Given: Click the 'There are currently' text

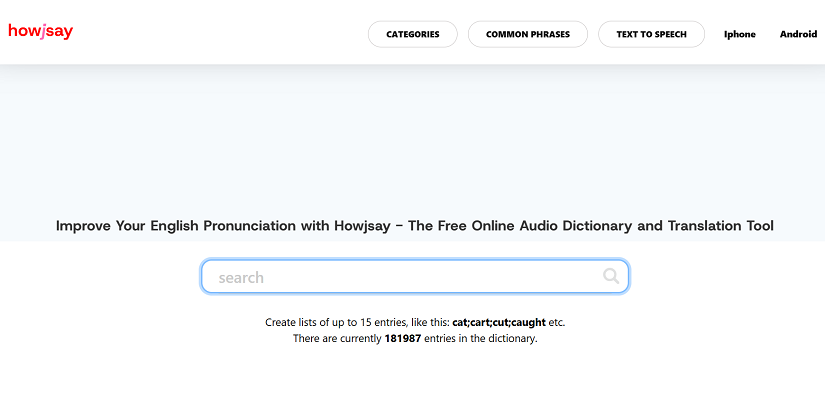Looking at the screenshot, I should [337, 339].
